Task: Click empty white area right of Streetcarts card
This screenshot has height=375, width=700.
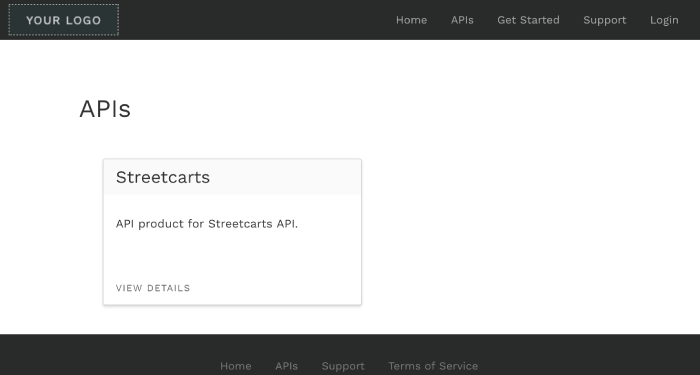Action: tap(527, 232)
